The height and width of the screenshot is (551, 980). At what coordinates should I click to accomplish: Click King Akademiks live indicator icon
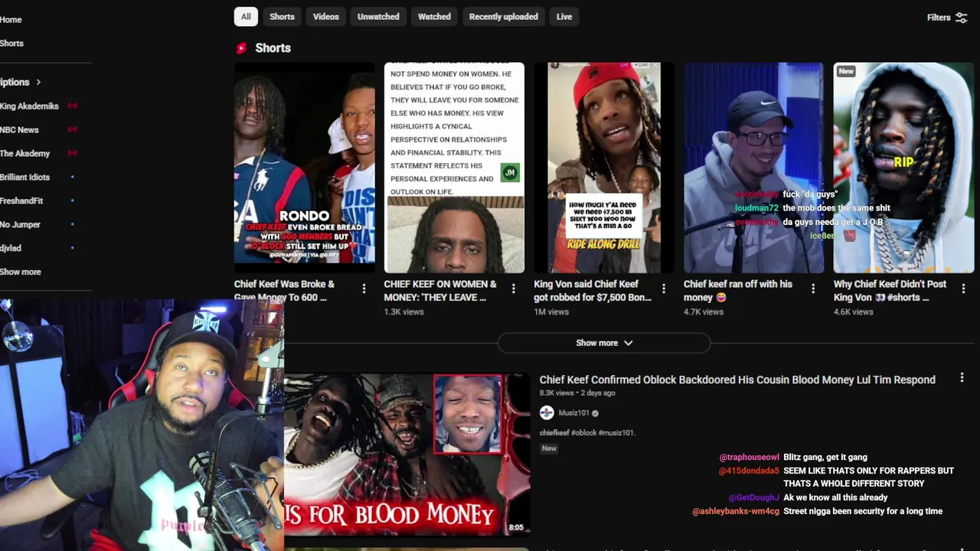pos(73,106)
